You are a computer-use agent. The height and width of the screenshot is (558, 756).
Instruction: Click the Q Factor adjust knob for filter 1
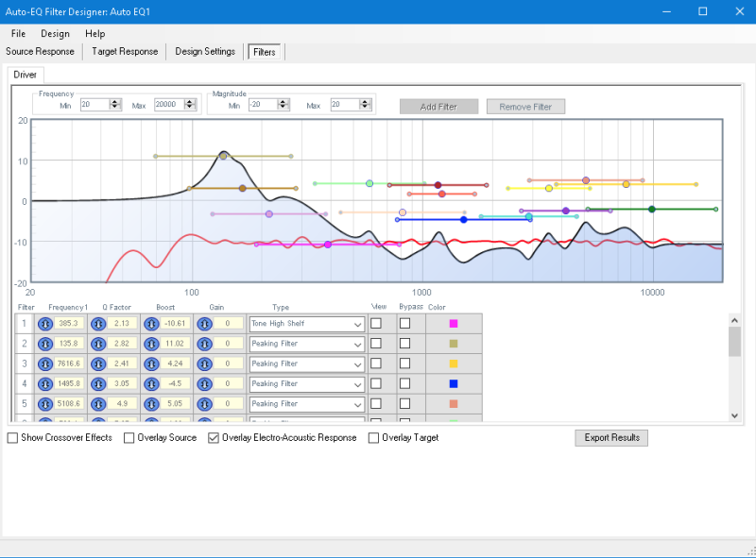(x=98, y=324)
